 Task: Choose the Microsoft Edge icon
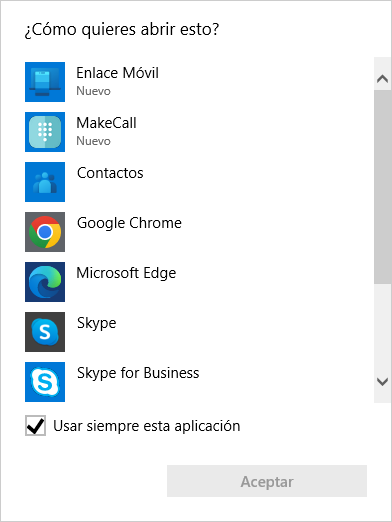[x=45, y=282]
